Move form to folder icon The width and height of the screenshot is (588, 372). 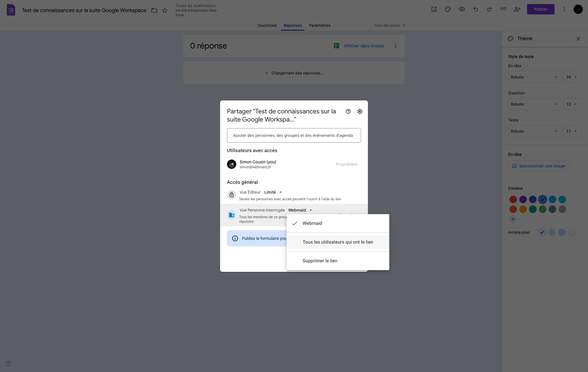[154, 10]
